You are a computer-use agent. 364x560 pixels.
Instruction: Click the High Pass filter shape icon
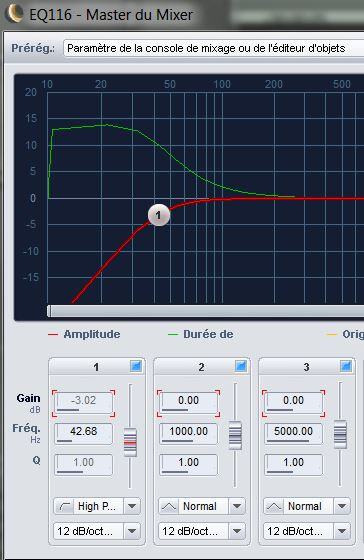click(x=64, y=506)
